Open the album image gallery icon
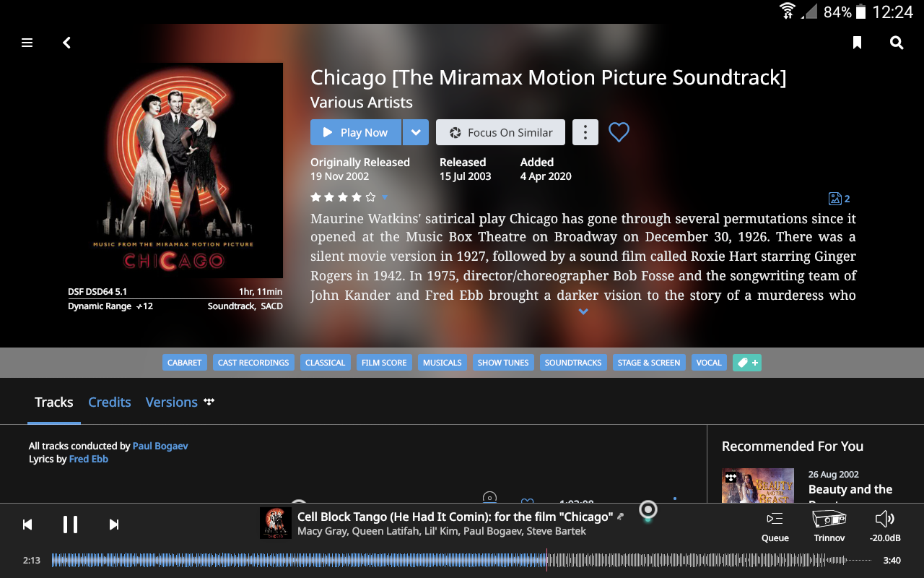Image resolution: width=924 pixels, height=578 pixels. [839, 199]
